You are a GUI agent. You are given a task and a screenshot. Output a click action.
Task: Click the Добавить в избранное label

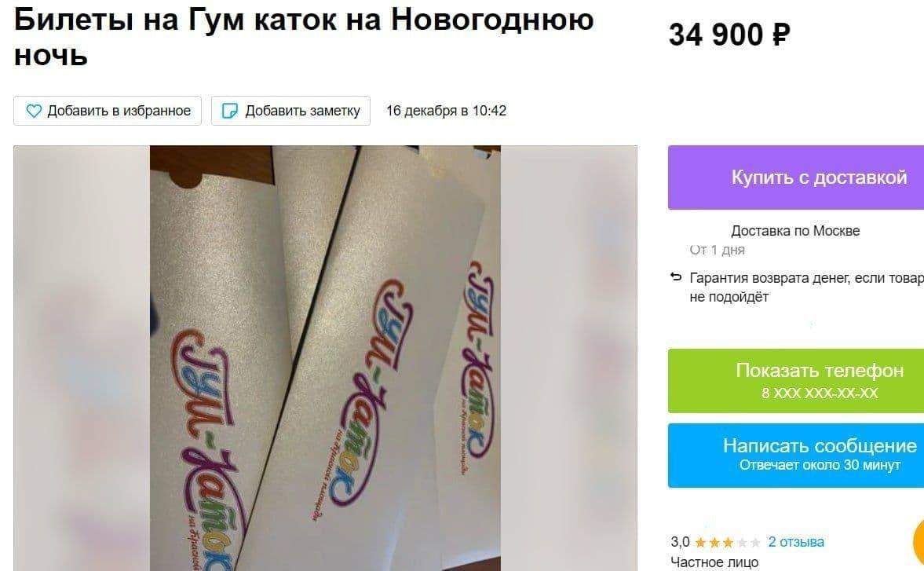[x=119, y=111]
